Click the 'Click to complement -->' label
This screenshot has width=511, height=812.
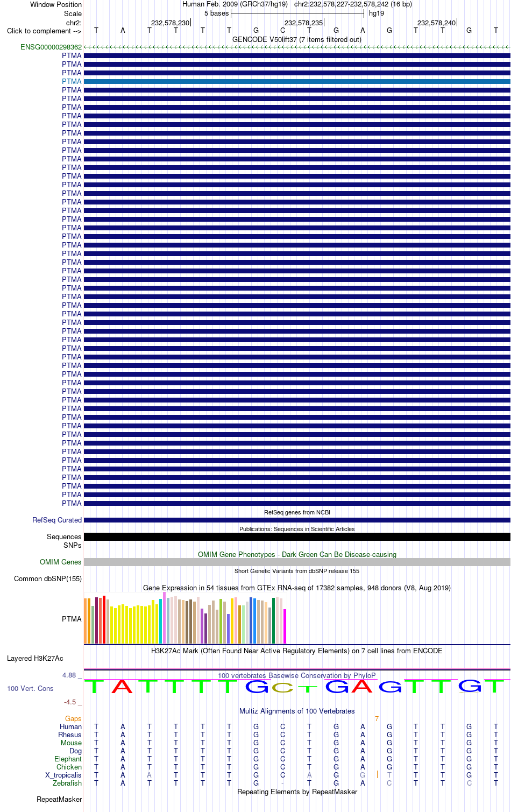click(x=44, y=31)
